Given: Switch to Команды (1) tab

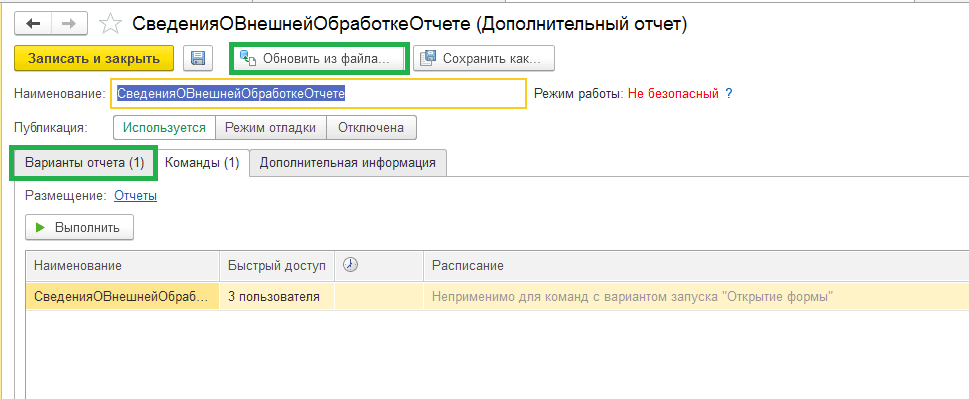Looking at the screenshot, I should 203,163.
